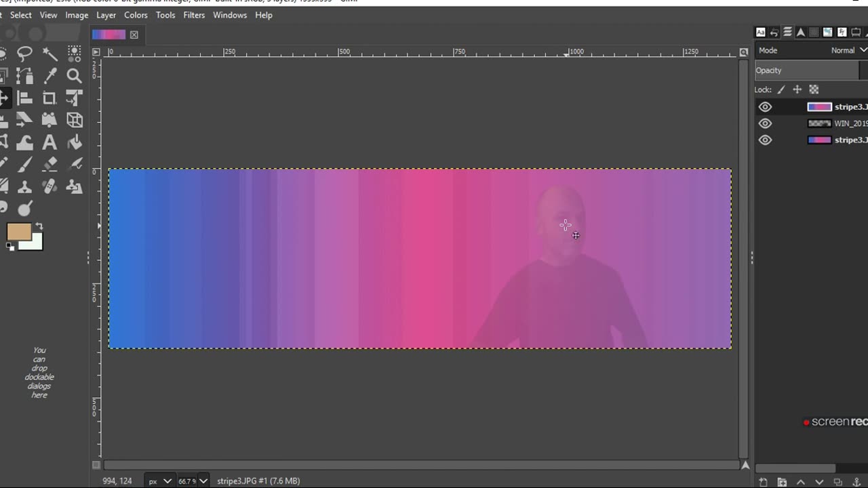Open the View menu

pos(49,15)
